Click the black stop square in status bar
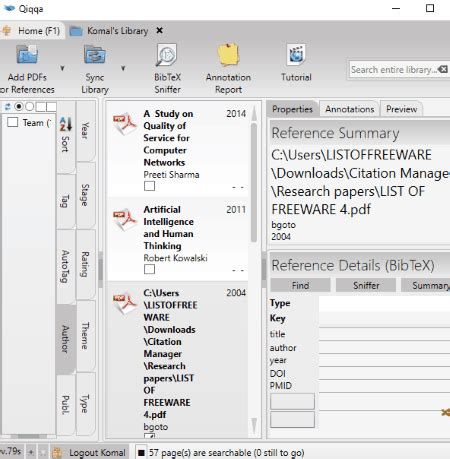This screenshot has height=459, width=450. (x=142, y=453)
